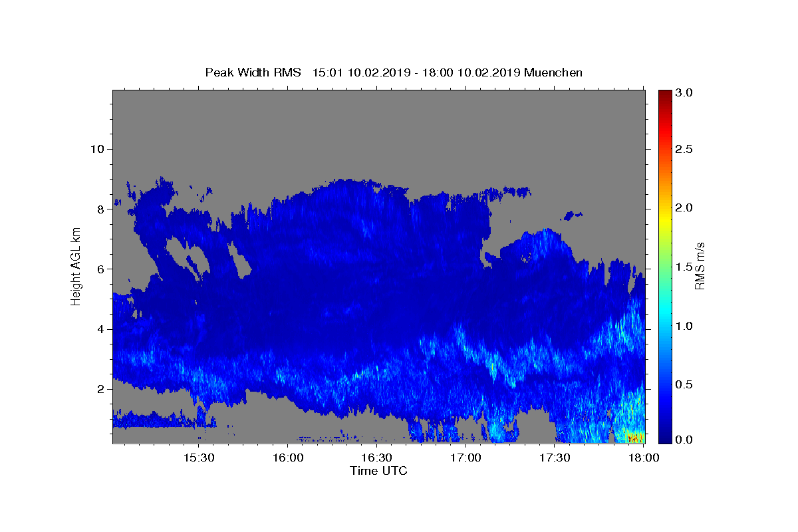Click the colorbar value 0.5
The image size is (798, 532).
coord(685,384)
